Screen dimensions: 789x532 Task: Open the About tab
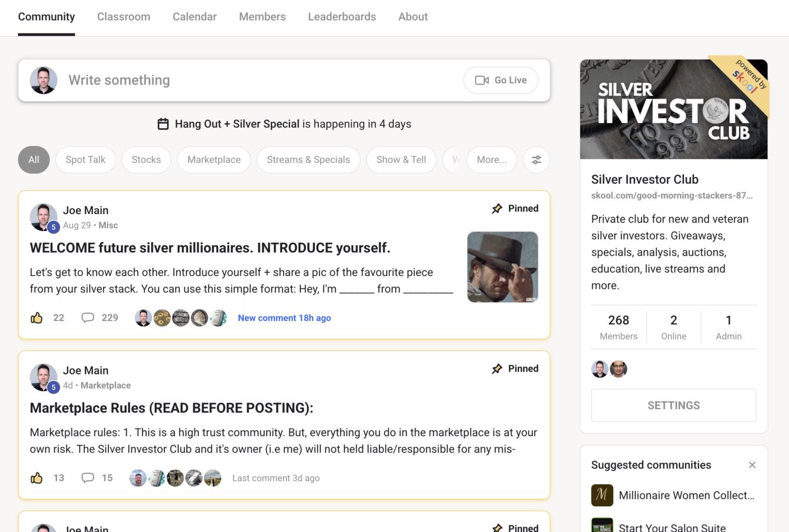coord(413,17)
